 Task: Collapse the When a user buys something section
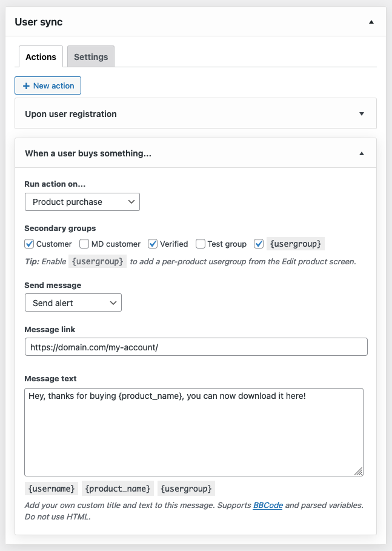click(361, 153)
